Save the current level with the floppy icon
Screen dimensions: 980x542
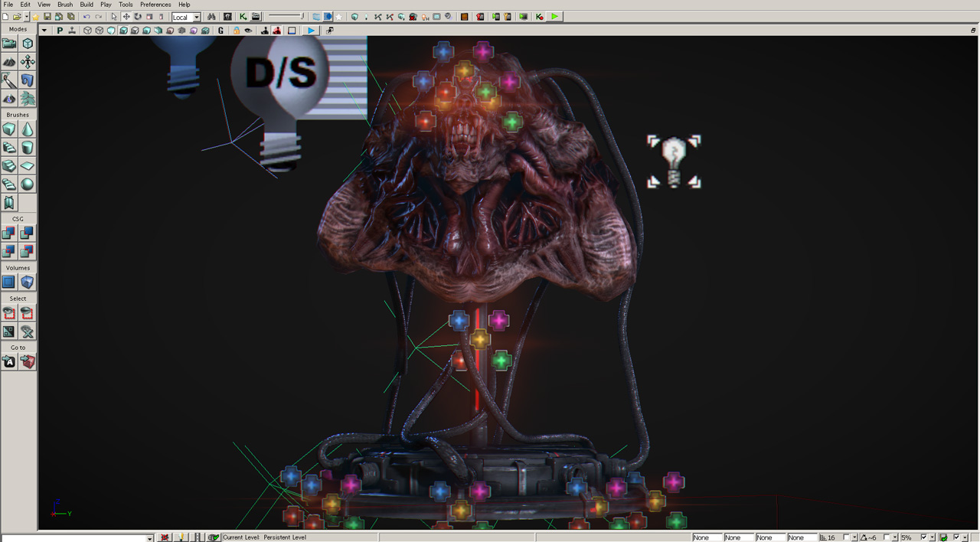47,17
